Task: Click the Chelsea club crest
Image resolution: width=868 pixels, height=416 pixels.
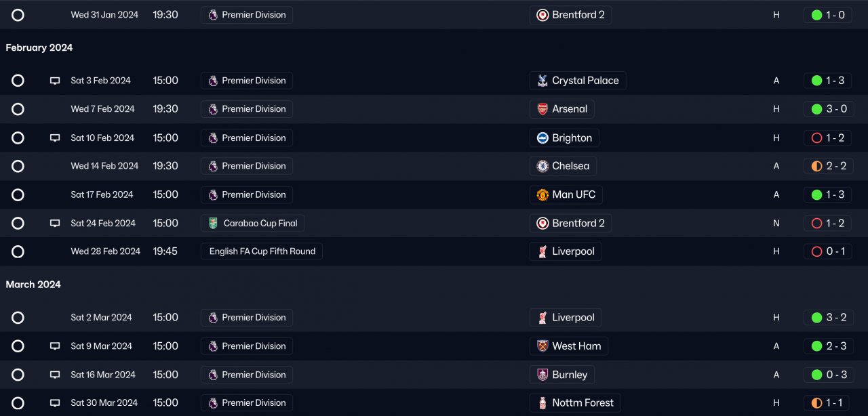Action: point(542,166)
